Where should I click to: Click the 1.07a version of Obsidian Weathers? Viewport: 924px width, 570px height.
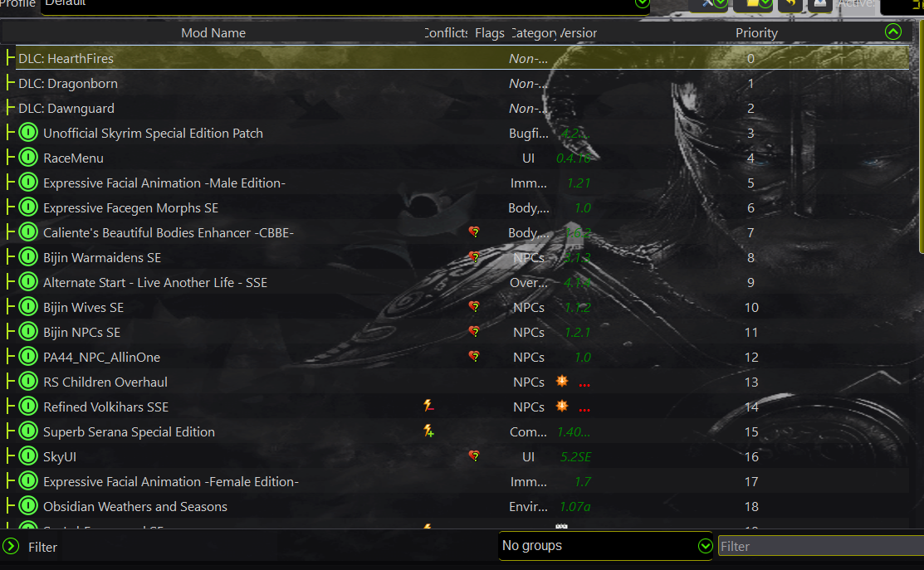pyautogui.click(x=574, y=506)
